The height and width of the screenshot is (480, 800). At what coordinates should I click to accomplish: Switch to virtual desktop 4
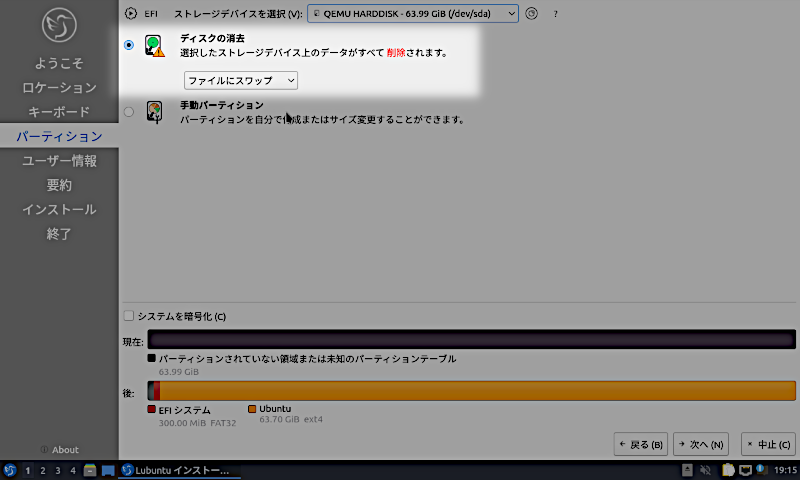pyautogui.click(x=72, y=470)
